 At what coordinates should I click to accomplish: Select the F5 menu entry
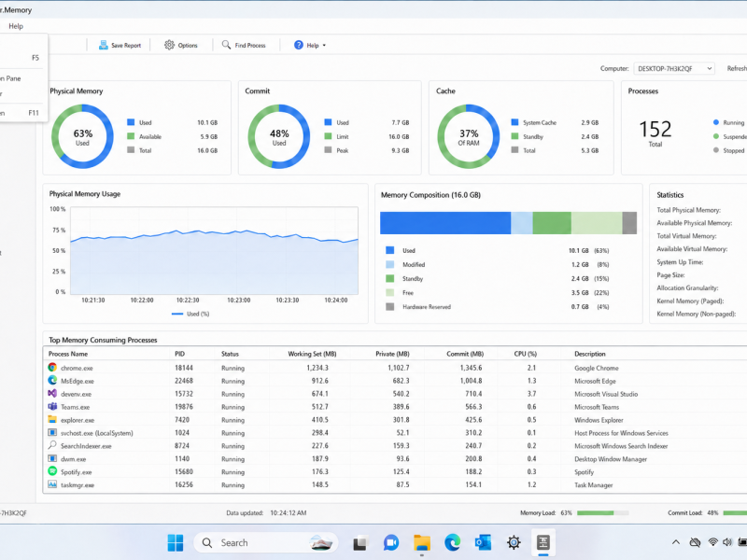coord(21,58)
